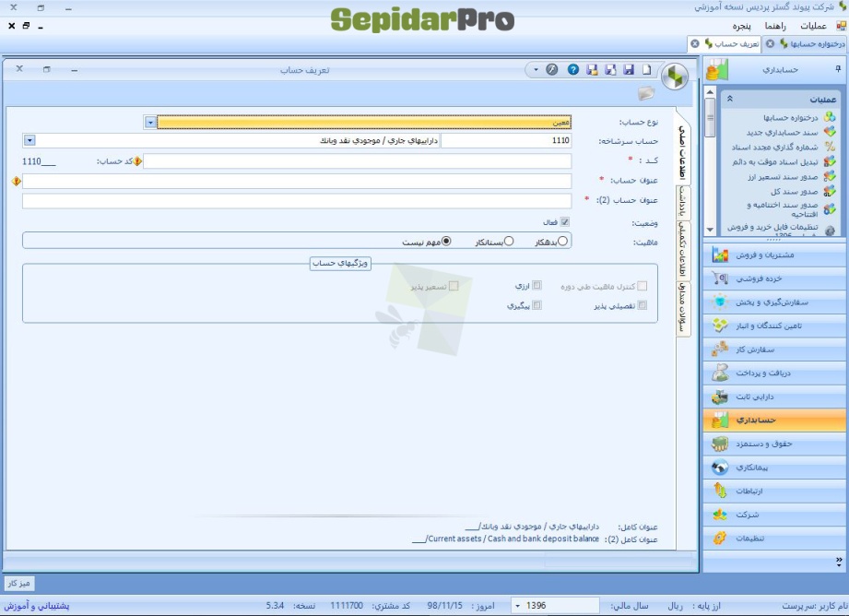Open Help with the blue question mark icon
Screen dimensions: 849x616
click(572, 69)
